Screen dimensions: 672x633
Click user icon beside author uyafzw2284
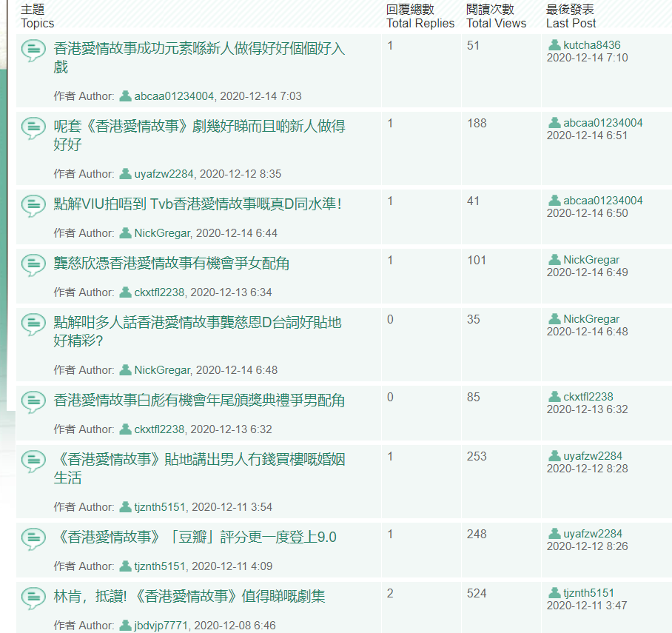tap(125, 174)
